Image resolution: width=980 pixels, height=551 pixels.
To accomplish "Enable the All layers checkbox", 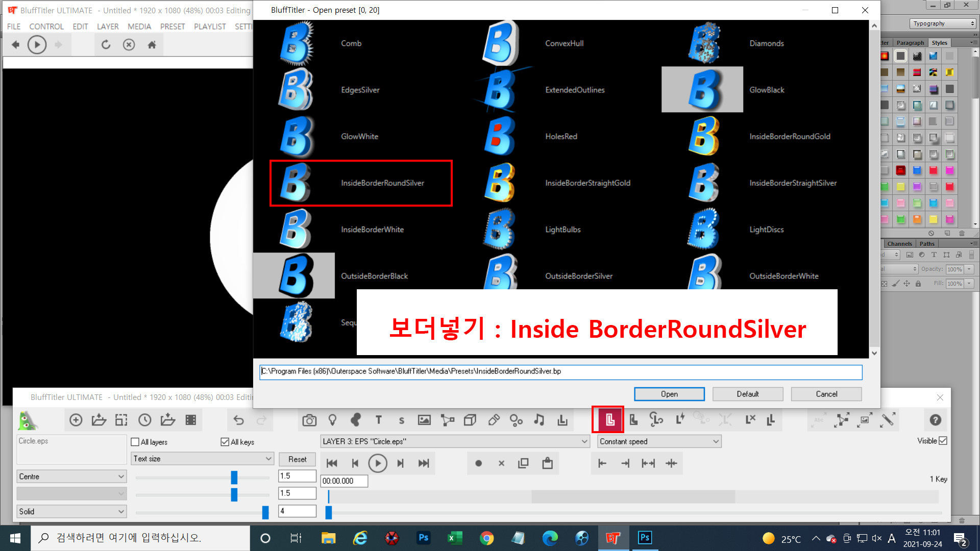I will pyautogui.click(x=135, y=442).
